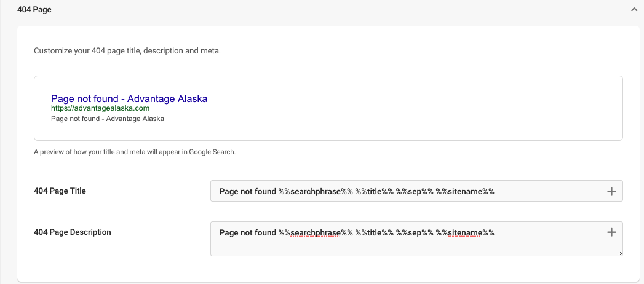
Task: Click the %%searchphrase%% token in 404 Page Title field
Action: click(x=316, y=191)
